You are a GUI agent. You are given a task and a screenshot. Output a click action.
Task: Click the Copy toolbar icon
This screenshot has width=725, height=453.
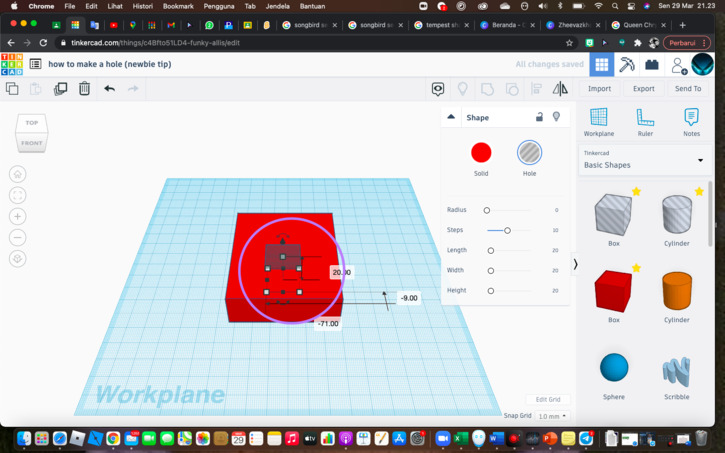tap(12, 88)
